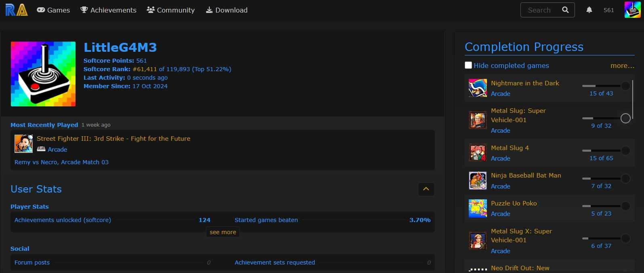644x273 pixels.
Task: Open the Community dropdown menu
Action: [x=170, y=10]
